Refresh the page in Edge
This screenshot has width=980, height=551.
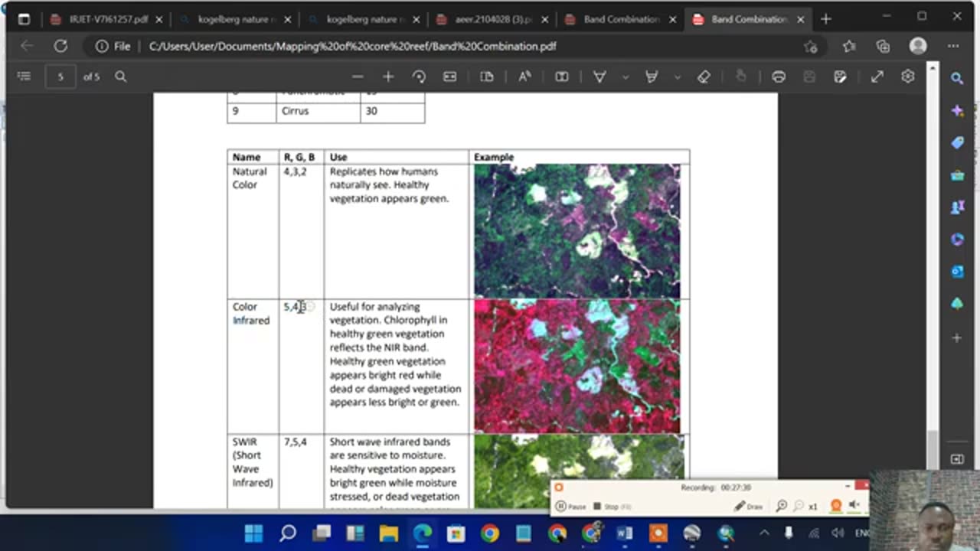pyautogui.click(x=60, y=46)
